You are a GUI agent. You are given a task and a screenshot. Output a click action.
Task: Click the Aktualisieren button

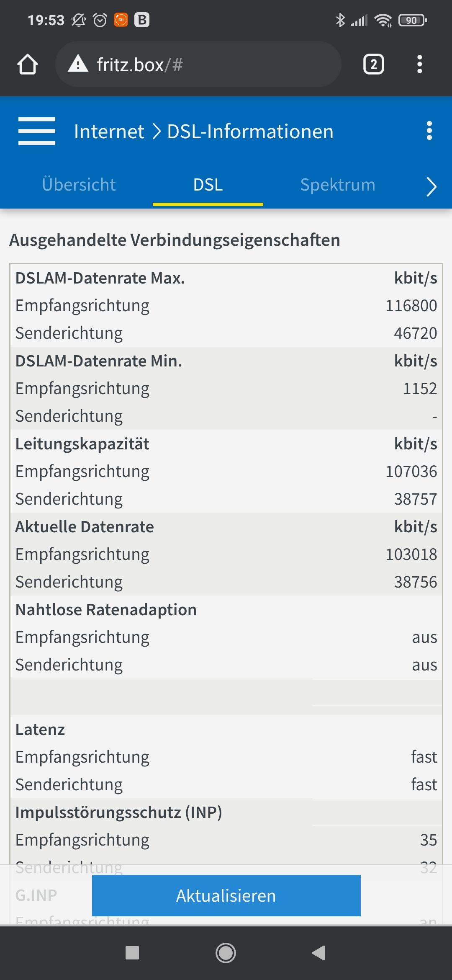(x=226, y=895)
